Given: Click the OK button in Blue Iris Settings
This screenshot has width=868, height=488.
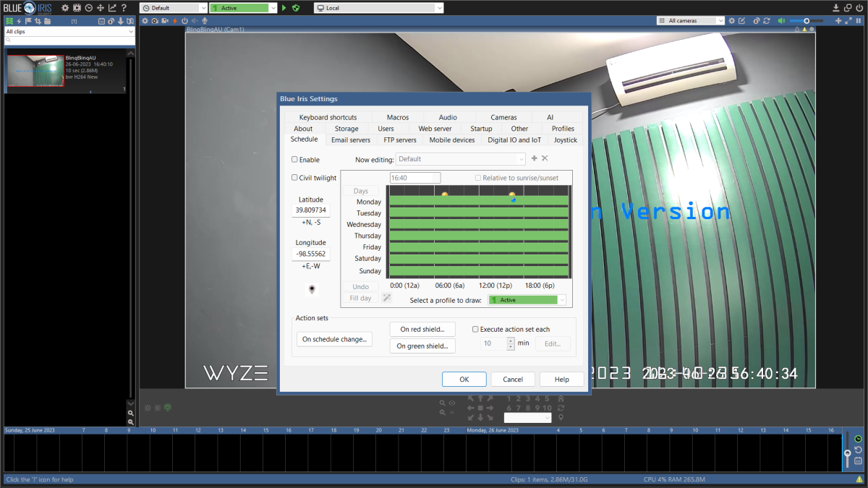Looking at the screenshot, I should (x=464, y=378).
